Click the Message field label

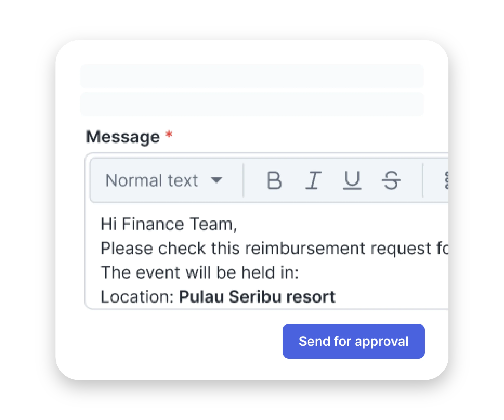point(123,137)
